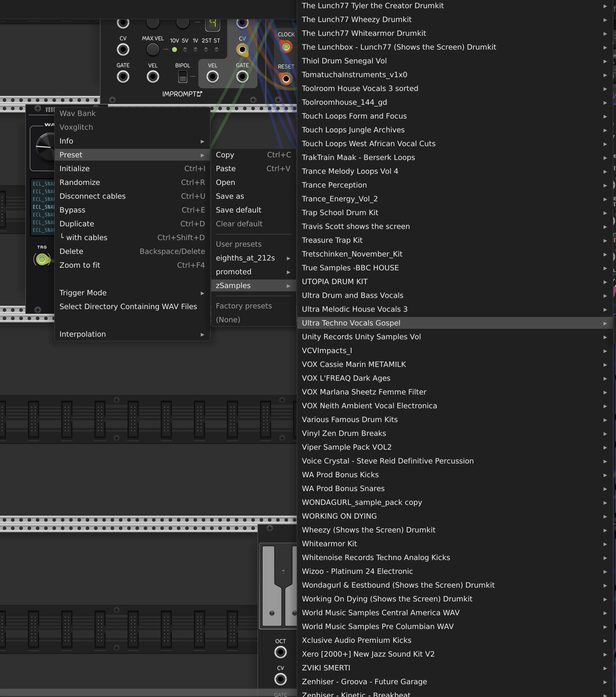The image size is (616, 697).
Task: Expand the Interpolation submenu
Action: click(x=132, y=334)
